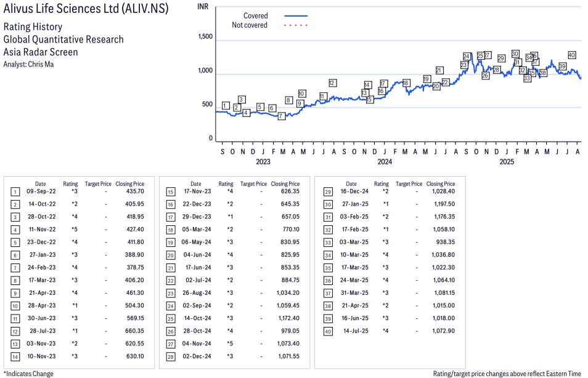Click the 'INR' currency axis label
588x378 pixels.
tap(203, 7)
